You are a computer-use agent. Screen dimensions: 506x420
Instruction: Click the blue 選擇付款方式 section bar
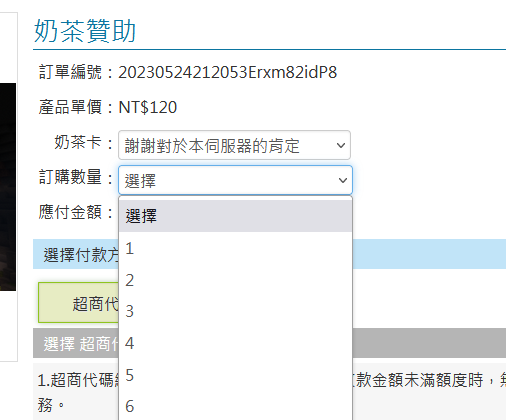(269, 254)
